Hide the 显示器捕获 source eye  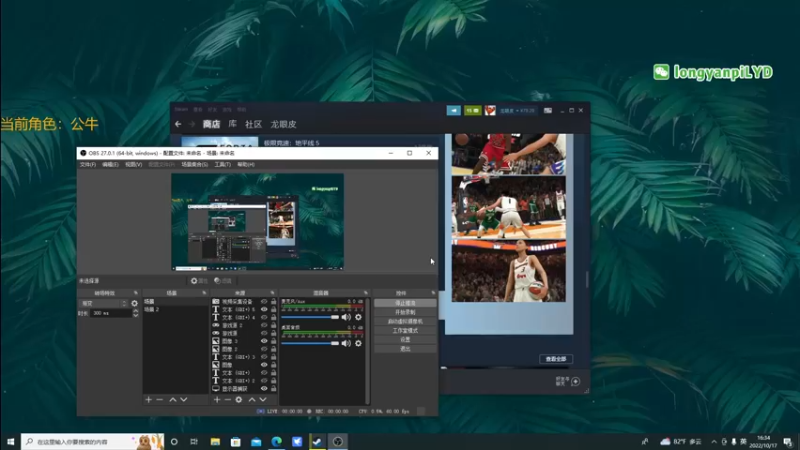tap(264, 388)
